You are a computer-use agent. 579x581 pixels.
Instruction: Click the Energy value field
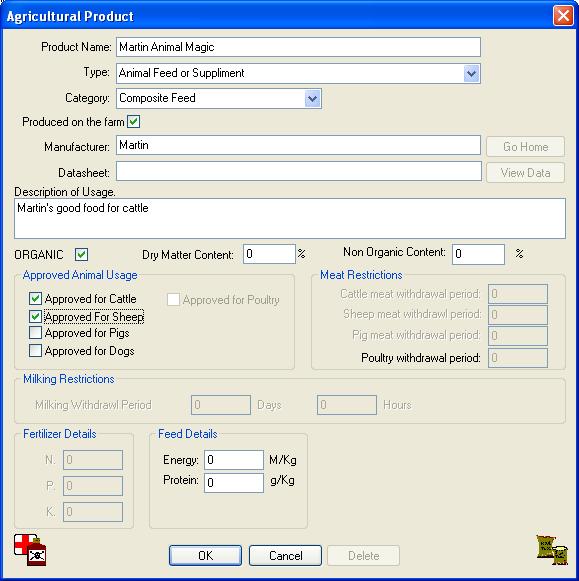[234, 460]
